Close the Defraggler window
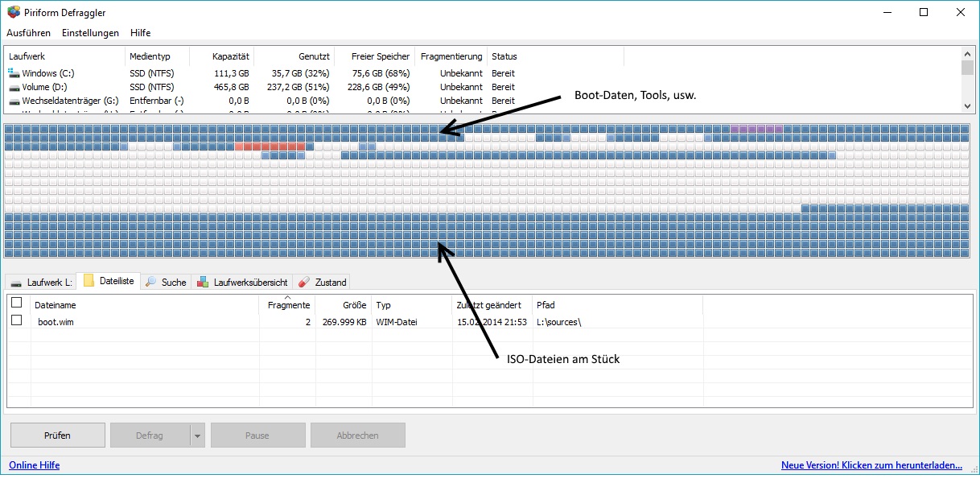980x483 pixels. pos(961,12)
